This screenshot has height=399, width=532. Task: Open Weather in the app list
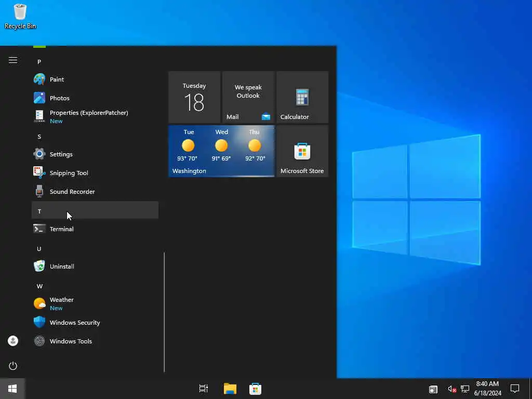click(x=95, y=303)
